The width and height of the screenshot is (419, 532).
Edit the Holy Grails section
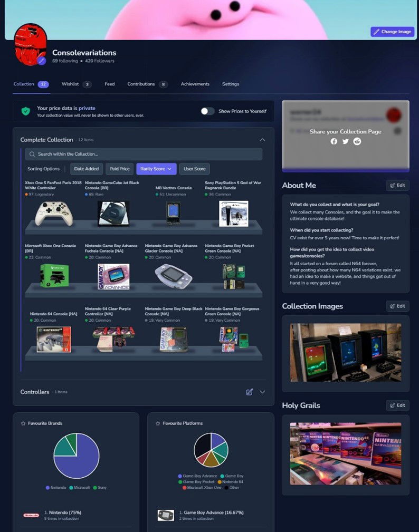click(397, 405)
